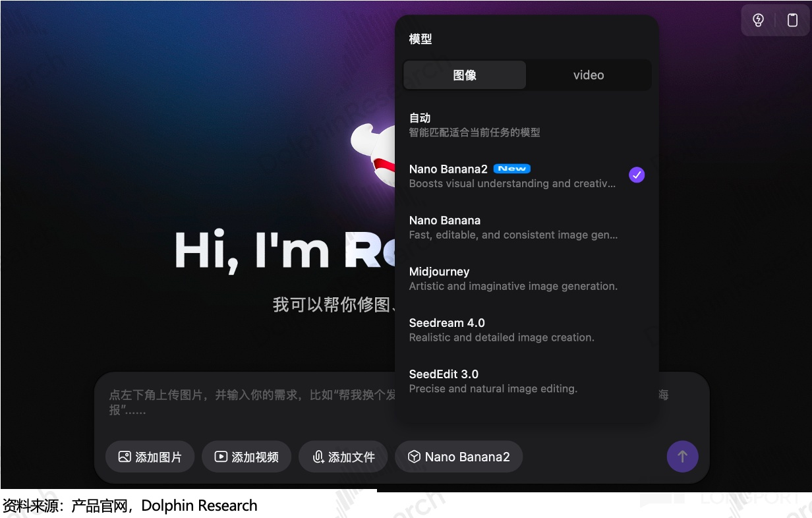Click the "Hi, I'm" greeting headline

click(x=252, y=251)
